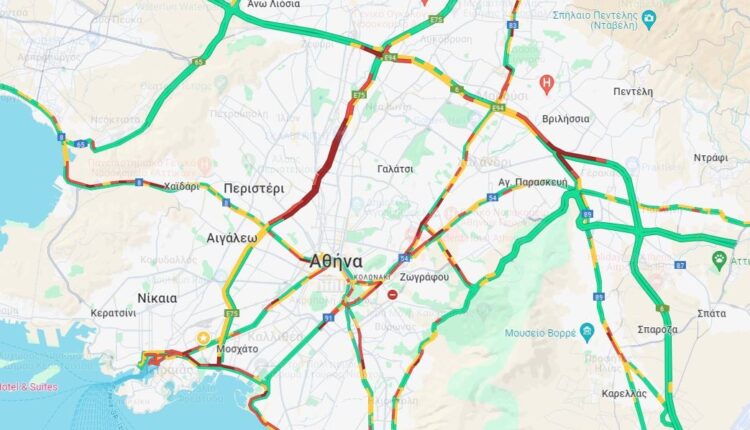This screenshot has height=430, width=750.
Task: Select the Πεντέλη place label
Action: tap(633, 91)
